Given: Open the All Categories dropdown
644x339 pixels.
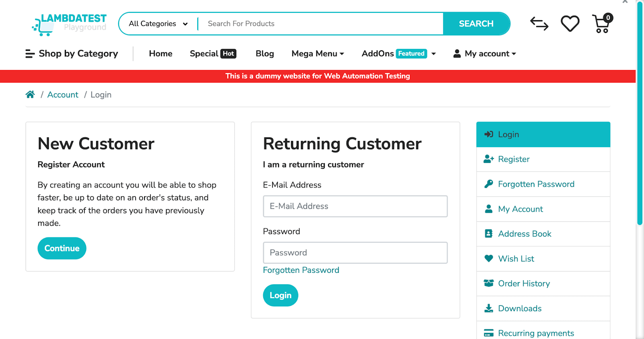Looking at the screenshot, I should 158,24.
